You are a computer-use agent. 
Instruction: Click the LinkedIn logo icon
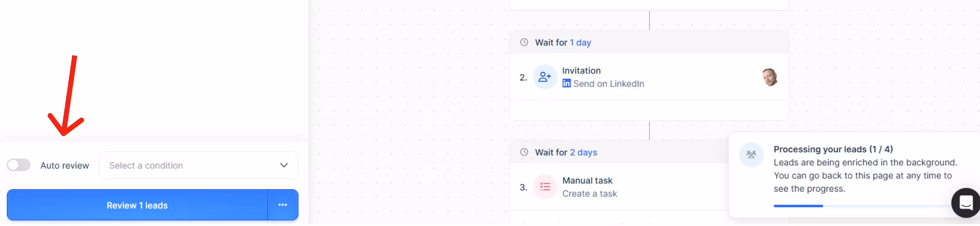566,83
